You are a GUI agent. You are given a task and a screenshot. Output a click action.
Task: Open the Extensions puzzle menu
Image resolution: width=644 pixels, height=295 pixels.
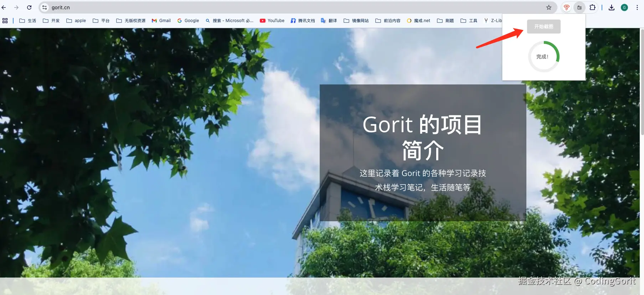click(592, 7)
